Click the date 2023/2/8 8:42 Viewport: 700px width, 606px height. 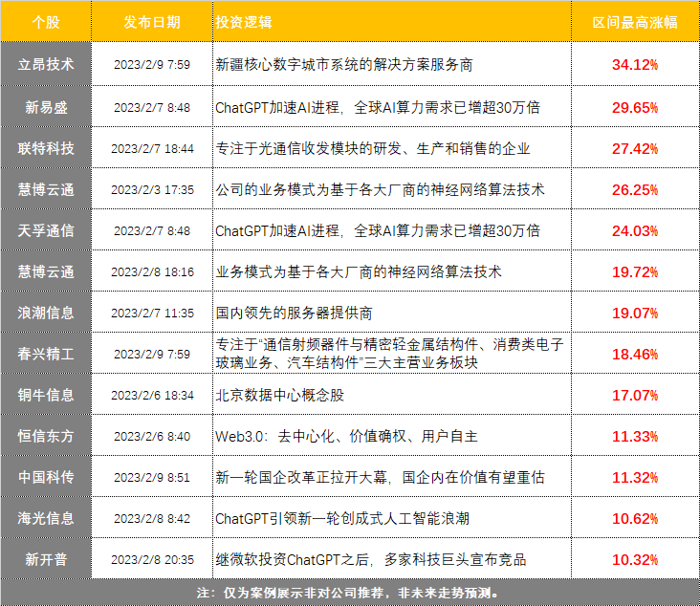152,518
